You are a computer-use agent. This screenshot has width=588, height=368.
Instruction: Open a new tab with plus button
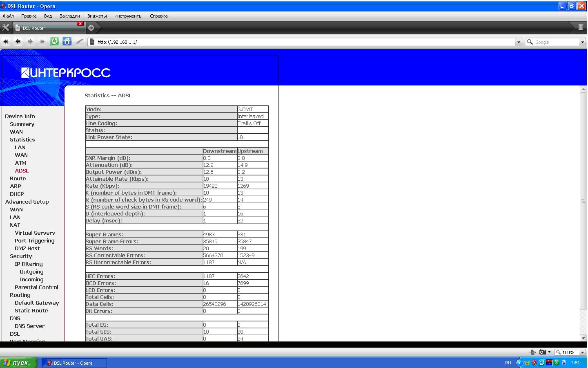tap(91, 28)
